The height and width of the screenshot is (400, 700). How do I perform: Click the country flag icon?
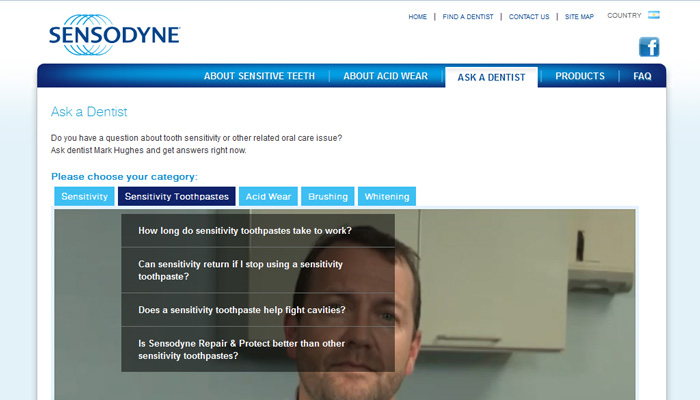click(654, 15)
